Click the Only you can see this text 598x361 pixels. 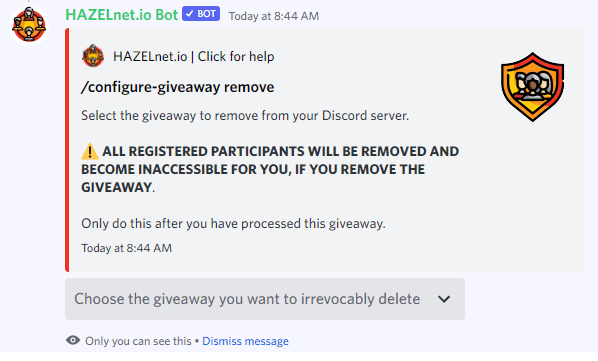138,341
